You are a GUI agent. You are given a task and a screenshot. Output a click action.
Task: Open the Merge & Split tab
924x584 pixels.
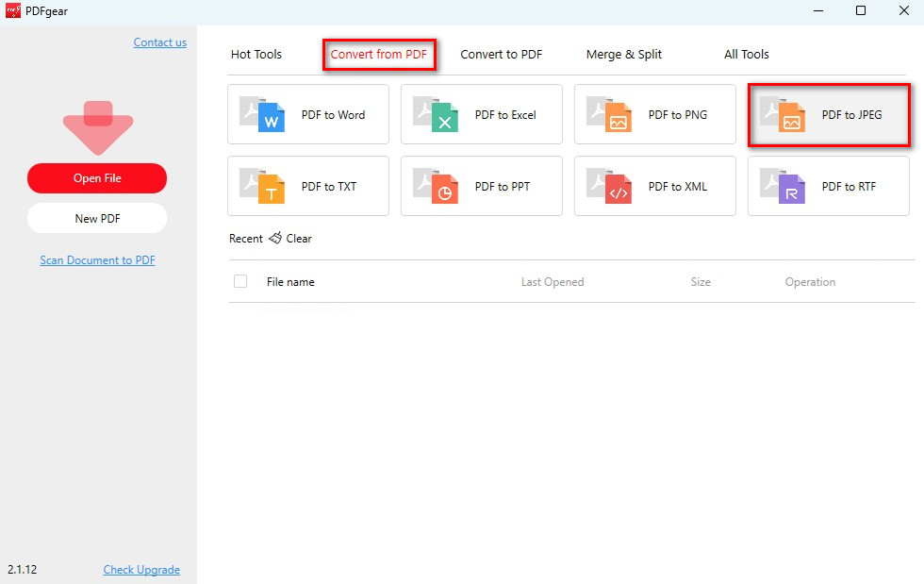(x=624, y=54)
